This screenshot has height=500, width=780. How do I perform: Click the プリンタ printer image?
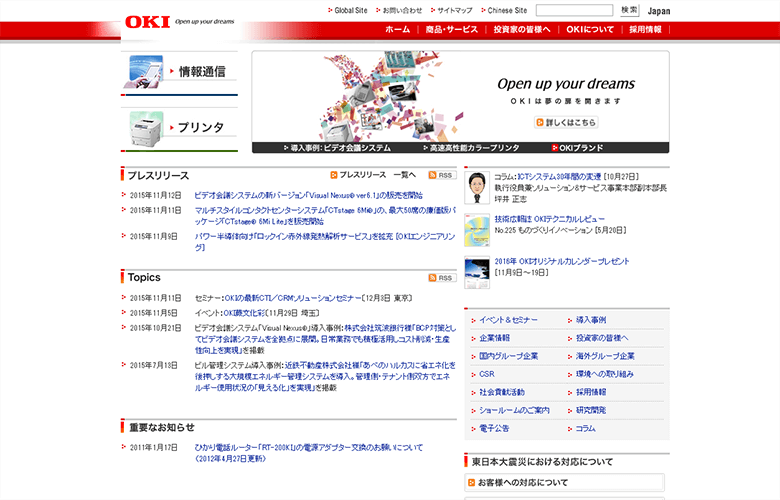(x=146, y=129)
